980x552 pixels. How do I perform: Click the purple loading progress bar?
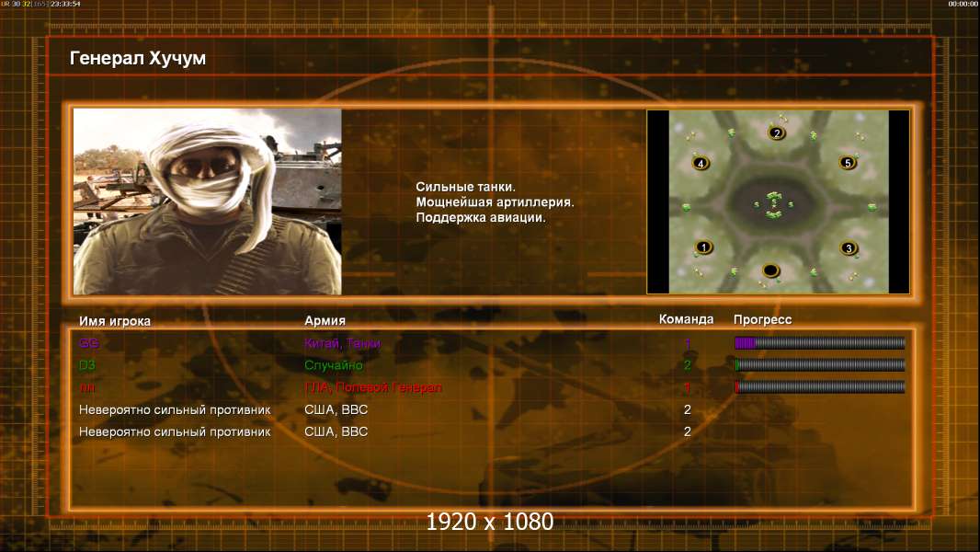click(x=819, y=342)
